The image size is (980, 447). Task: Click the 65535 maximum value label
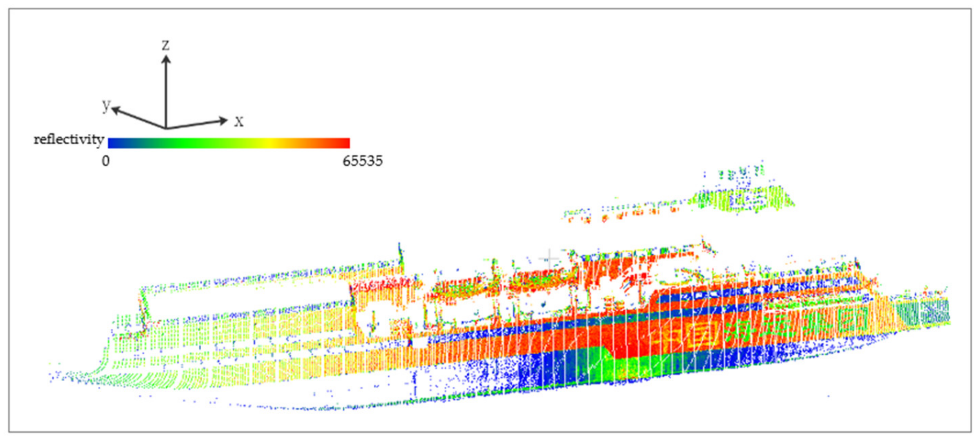(362, 161)
